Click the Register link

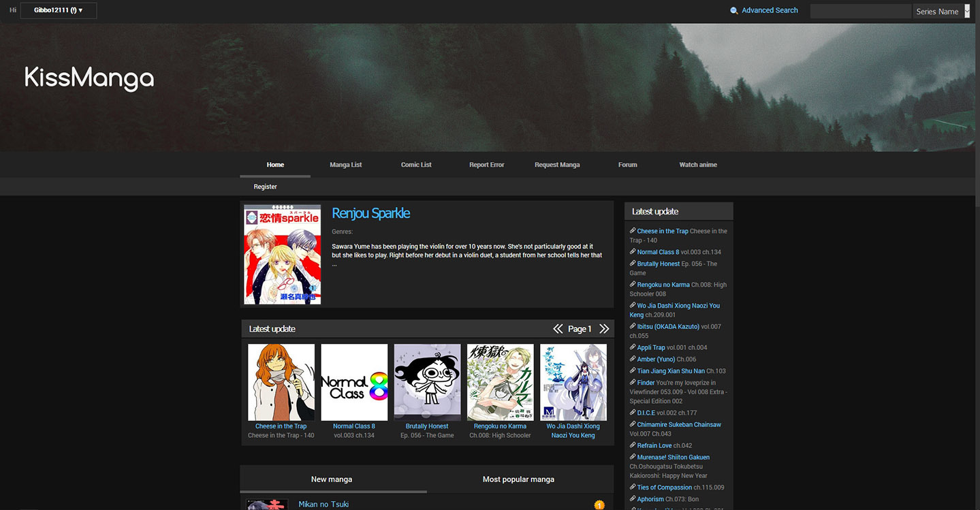click(266, 187)
